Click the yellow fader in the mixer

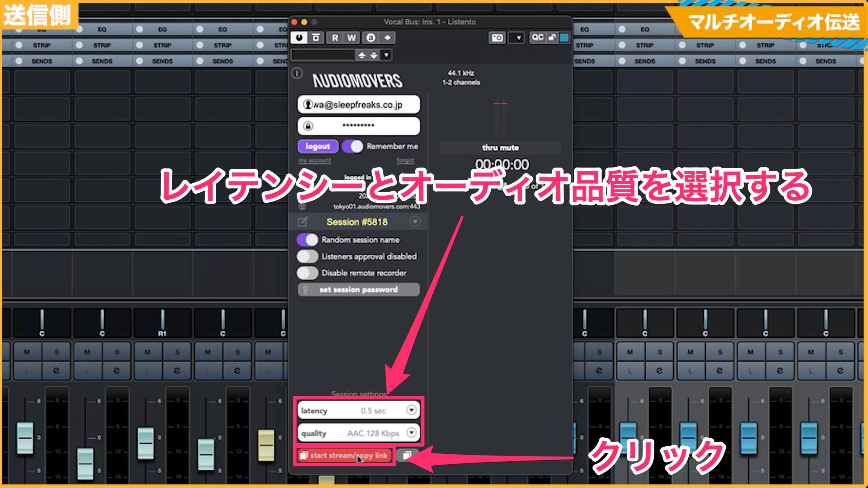coord(267,445)
